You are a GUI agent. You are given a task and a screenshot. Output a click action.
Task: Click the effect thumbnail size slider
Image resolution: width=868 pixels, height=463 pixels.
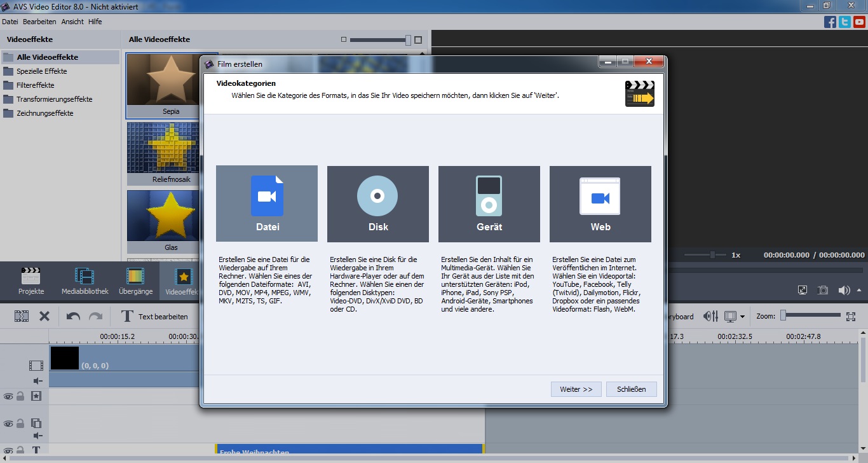click(x=380, y=39)
